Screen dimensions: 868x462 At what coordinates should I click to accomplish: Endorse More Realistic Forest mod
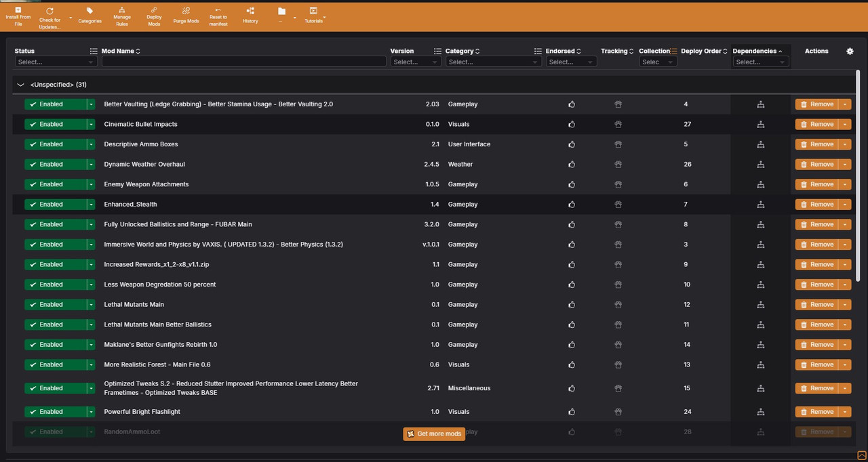(x=572, y=364)
